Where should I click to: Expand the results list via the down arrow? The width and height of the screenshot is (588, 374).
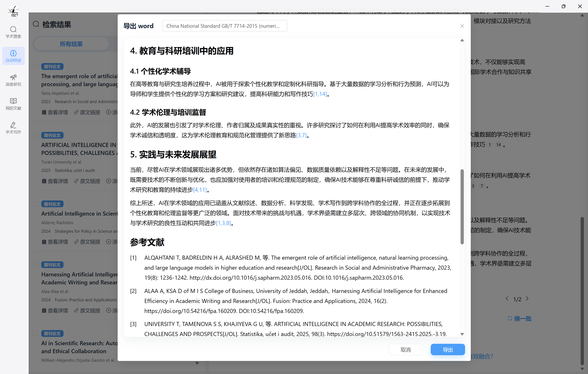(197, 363)
